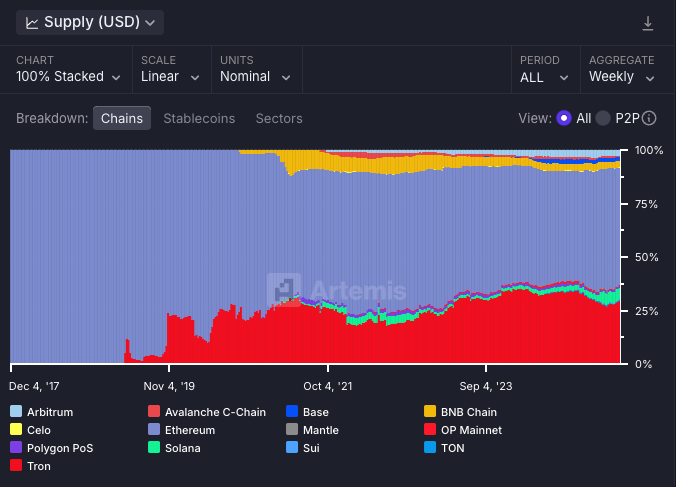Click the BNB Chain legend label
Screen dimensions: 676x487
coord(469,412)
